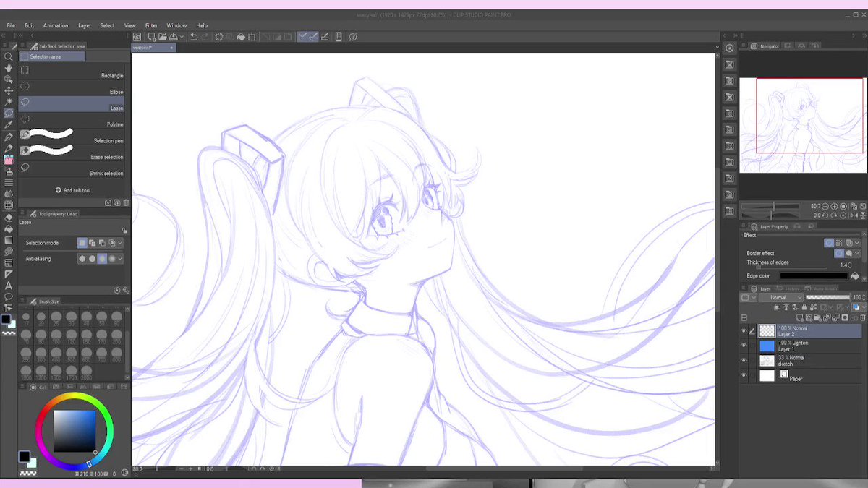This screenshot has width=868, height=488.
Task: Switch to the Navigator tab
Action: (x=765, y=46)
